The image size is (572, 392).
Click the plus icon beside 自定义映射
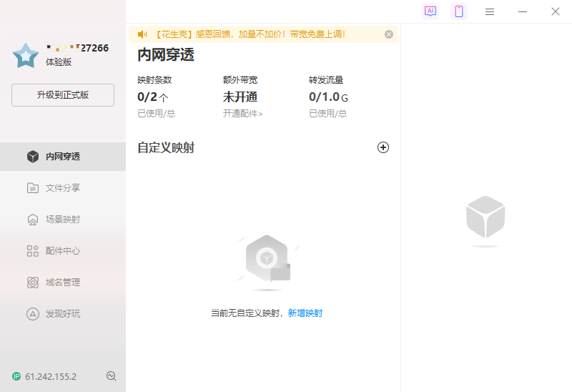[383, 147]
